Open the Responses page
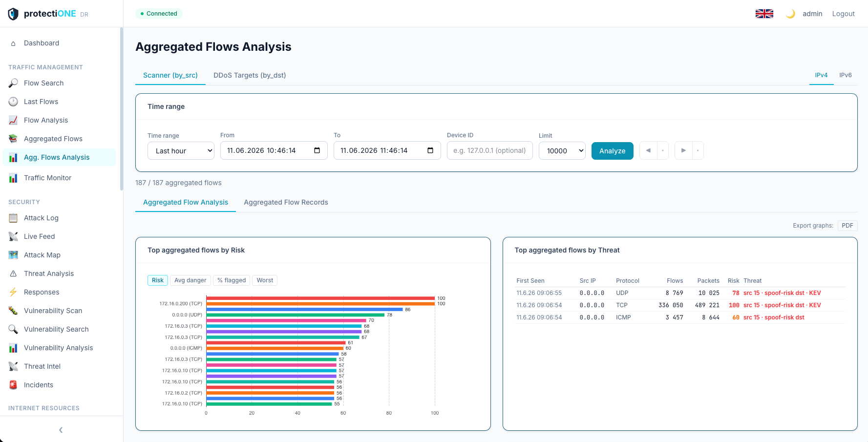Image resolution: width=868 pixels, height=442 pixels. coord(59,292)
